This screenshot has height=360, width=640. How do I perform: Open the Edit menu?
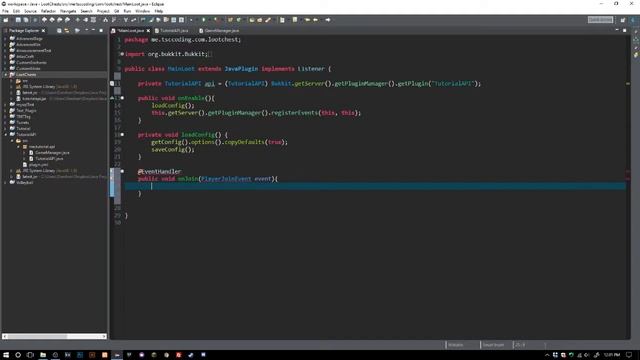point(16,11)
